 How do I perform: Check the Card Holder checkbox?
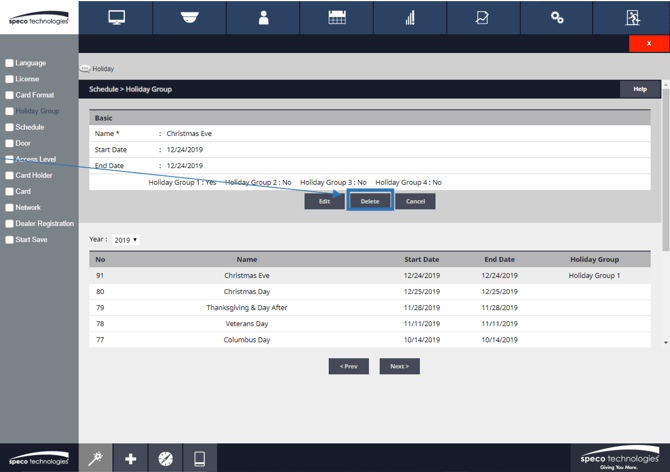pos(9,176)
